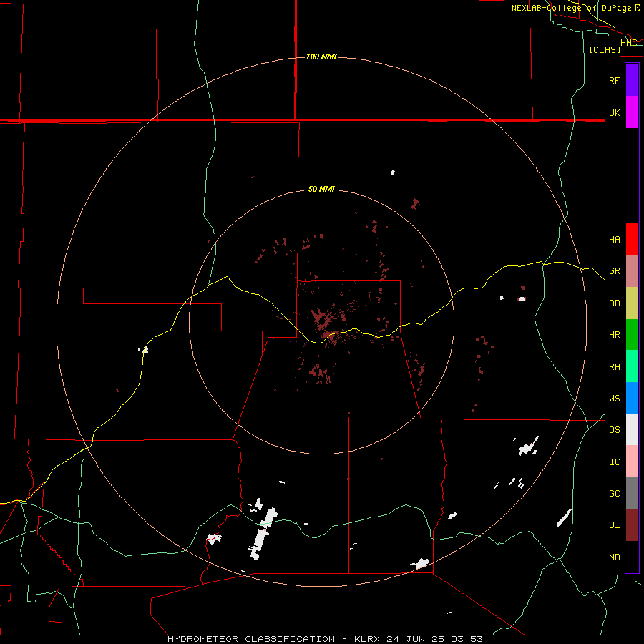Click the GC legend label

pos(614,494)
